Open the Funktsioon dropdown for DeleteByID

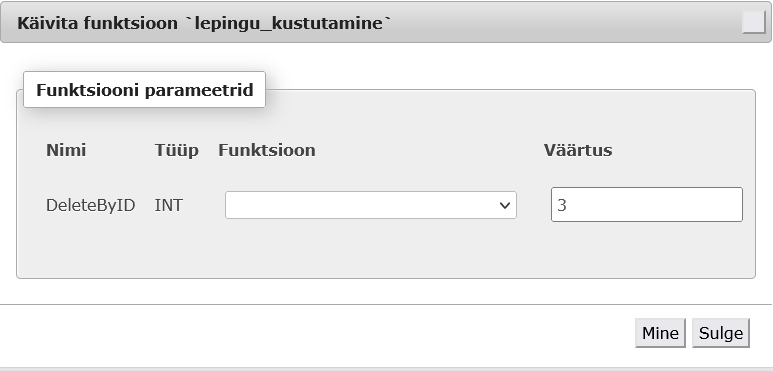[371, 205]
